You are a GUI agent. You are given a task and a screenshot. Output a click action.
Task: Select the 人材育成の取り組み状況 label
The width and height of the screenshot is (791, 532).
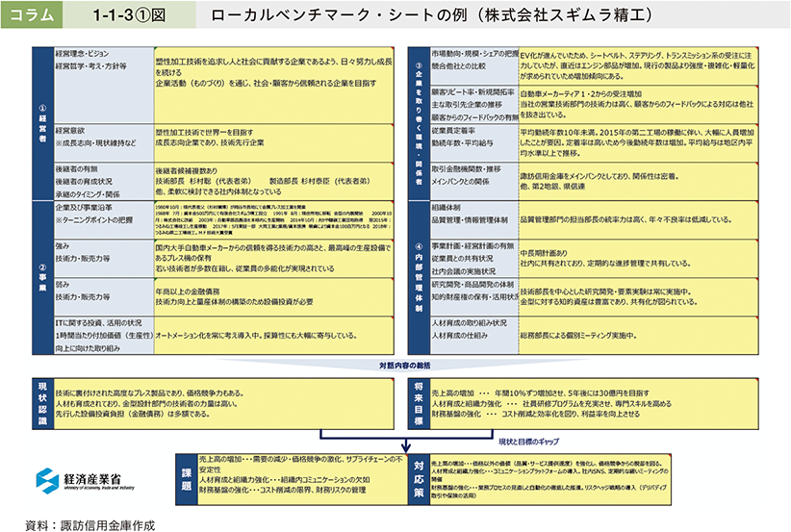470,322
